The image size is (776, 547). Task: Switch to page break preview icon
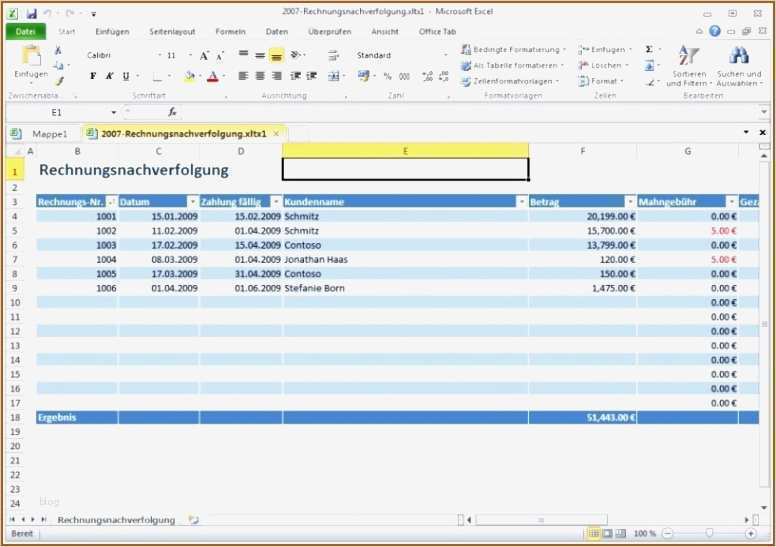(x=621, y=534)
